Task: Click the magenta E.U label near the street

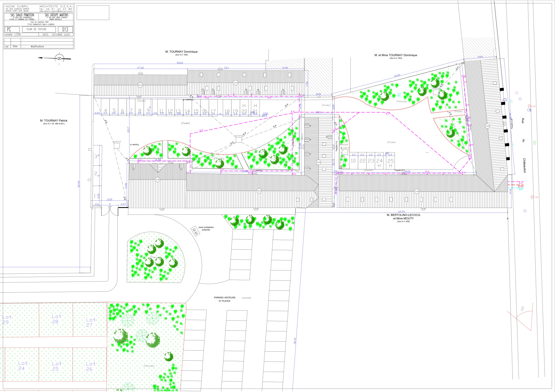Action: coord(521,183)
